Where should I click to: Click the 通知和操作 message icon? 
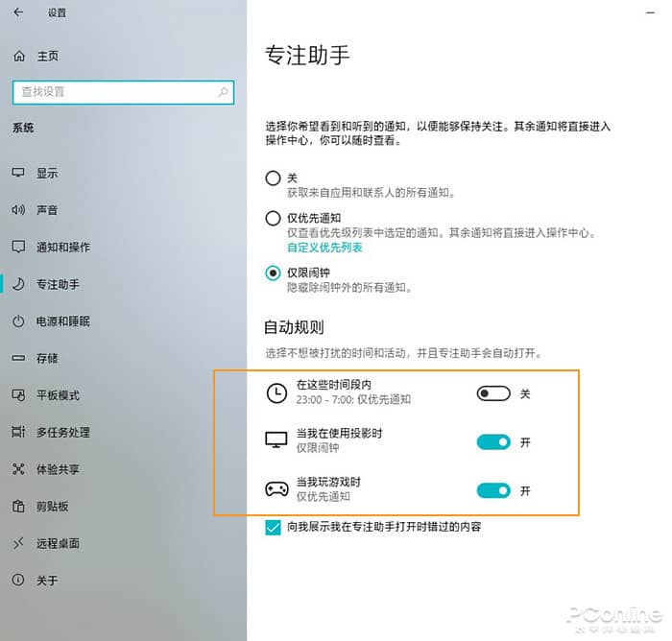coord(18,247)
